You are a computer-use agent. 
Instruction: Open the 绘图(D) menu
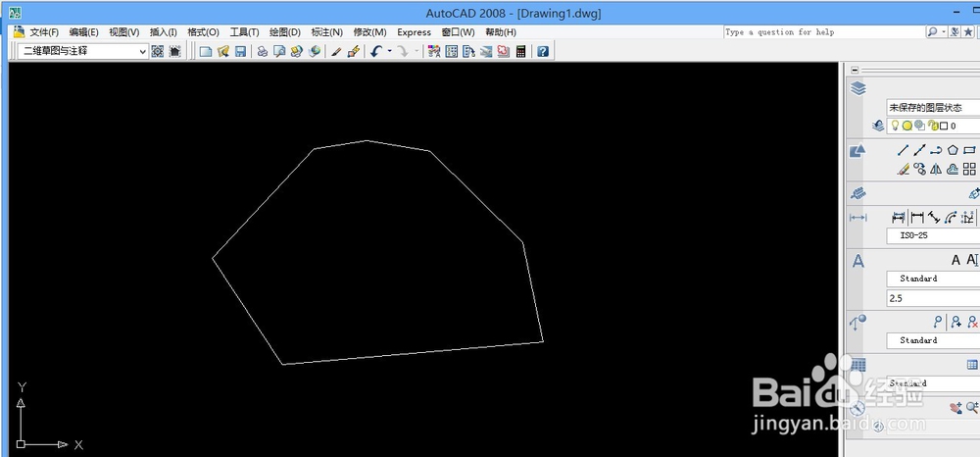point(285,32)
